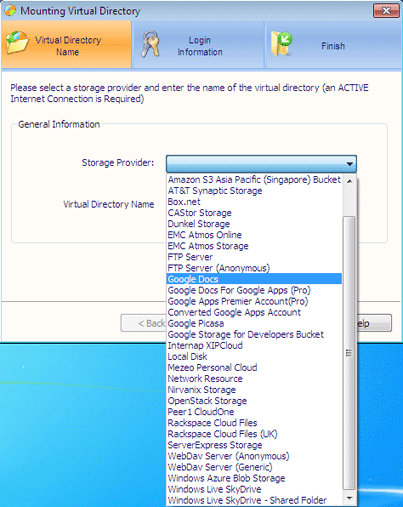Image resolution: width=403 pixels, height=507 pixels.
Task: Select EMC Atmos Storage
Action: [254, 246]
